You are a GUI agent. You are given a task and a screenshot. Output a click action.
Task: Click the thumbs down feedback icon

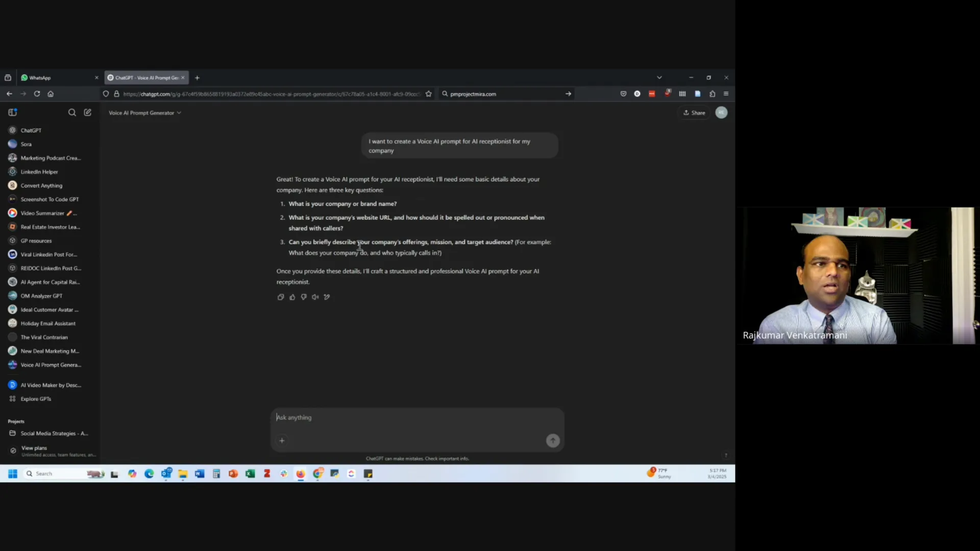[x=304, y=297]
